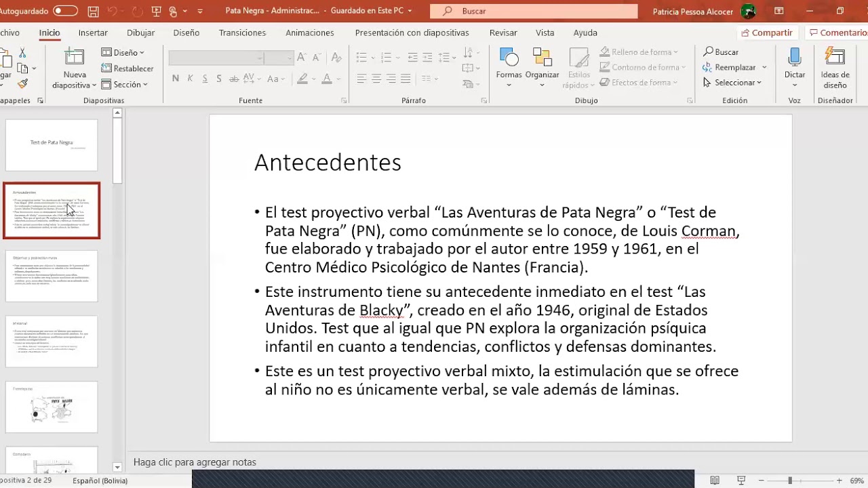Click the Nueva diapositiva icon
Image resolution: width=868 pixels, height=488 pixels.
coord(75,58)
